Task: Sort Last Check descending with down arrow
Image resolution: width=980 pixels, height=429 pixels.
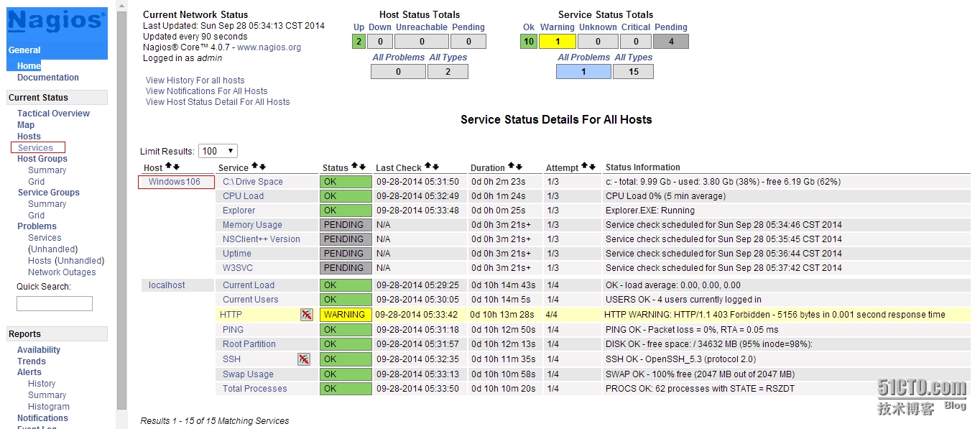Action: [x=435, y=167]
